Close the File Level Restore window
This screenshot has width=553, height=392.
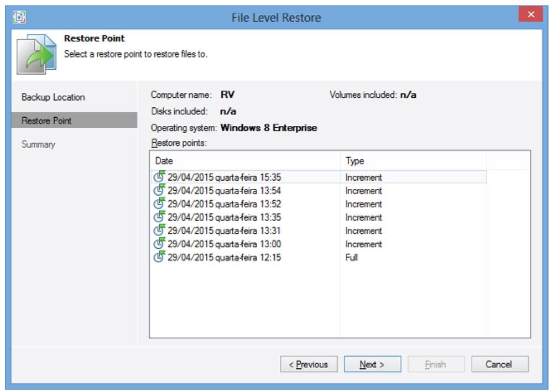point(530,15)
